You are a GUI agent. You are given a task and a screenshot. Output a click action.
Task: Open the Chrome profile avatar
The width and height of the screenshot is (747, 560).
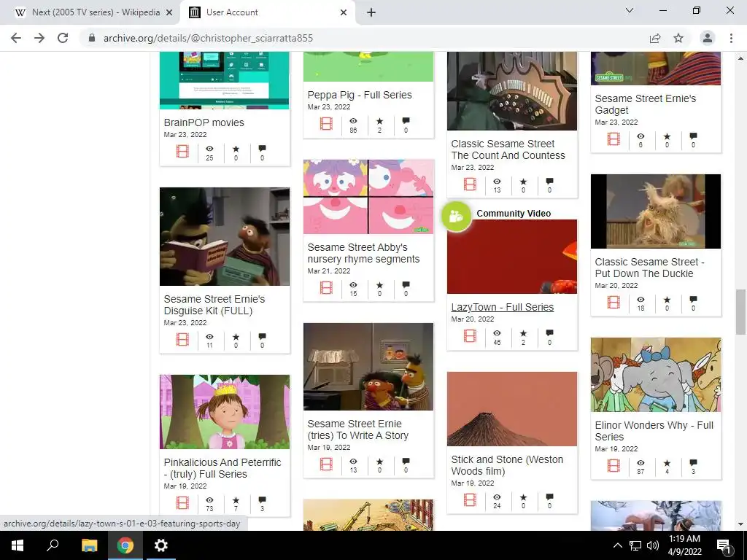[708, 38]
